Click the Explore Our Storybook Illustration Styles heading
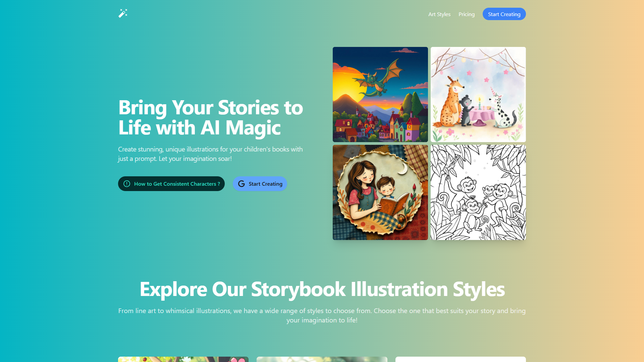 point(322,289)
